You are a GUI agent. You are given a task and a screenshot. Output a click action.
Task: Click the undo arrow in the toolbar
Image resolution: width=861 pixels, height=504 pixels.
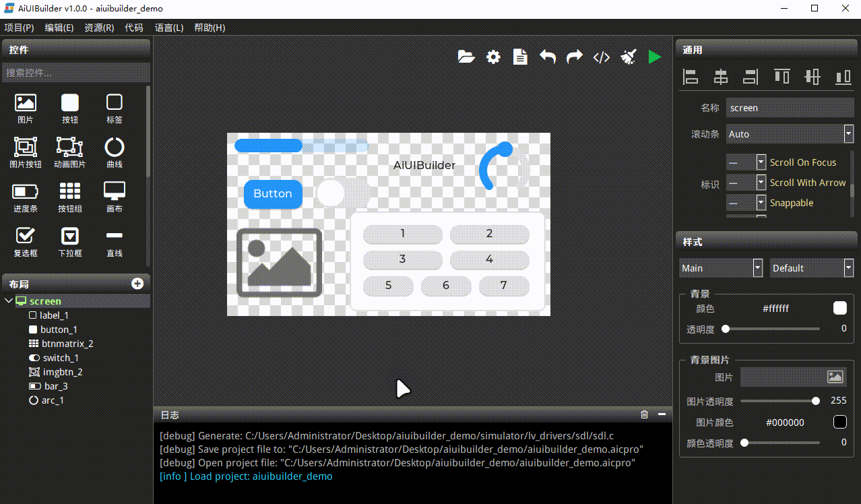tap(547, 57)
